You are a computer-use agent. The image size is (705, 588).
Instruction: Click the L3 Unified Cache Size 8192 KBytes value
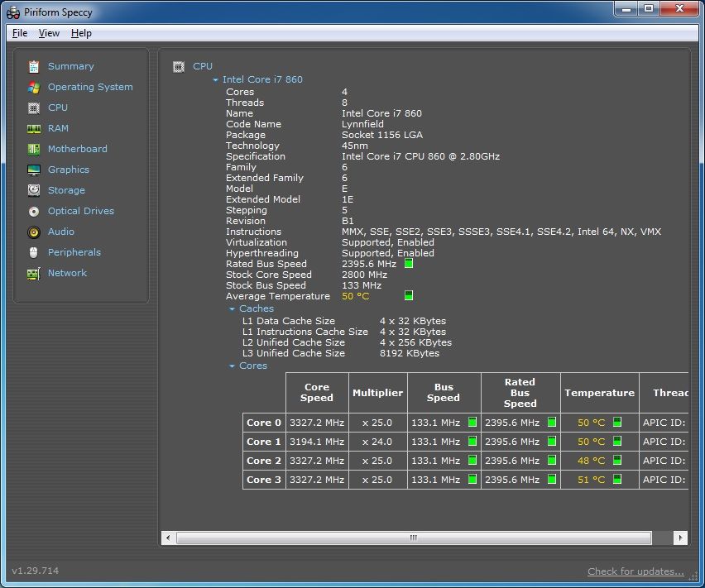(x=410, y=353)
